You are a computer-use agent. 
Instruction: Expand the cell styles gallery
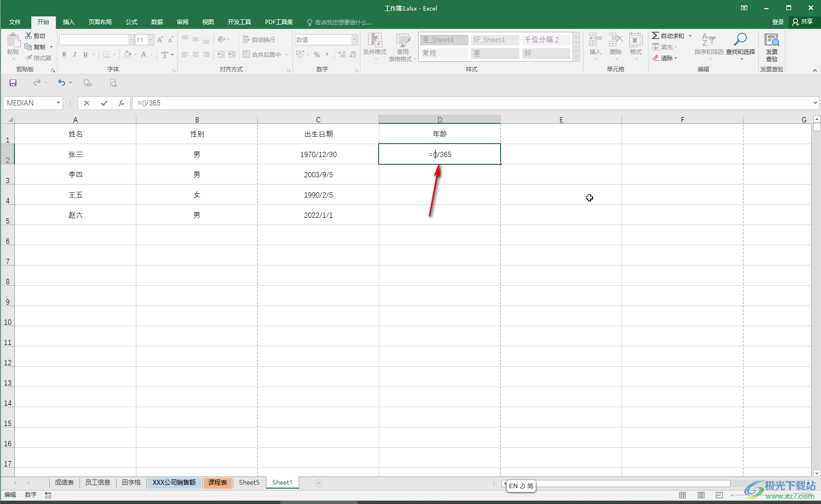point(576,57)
